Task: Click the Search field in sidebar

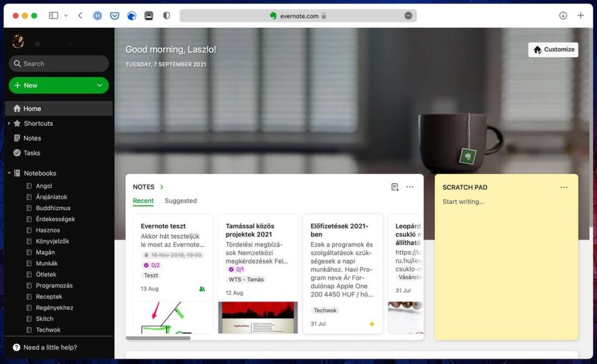Action: [x=59, y=63]
